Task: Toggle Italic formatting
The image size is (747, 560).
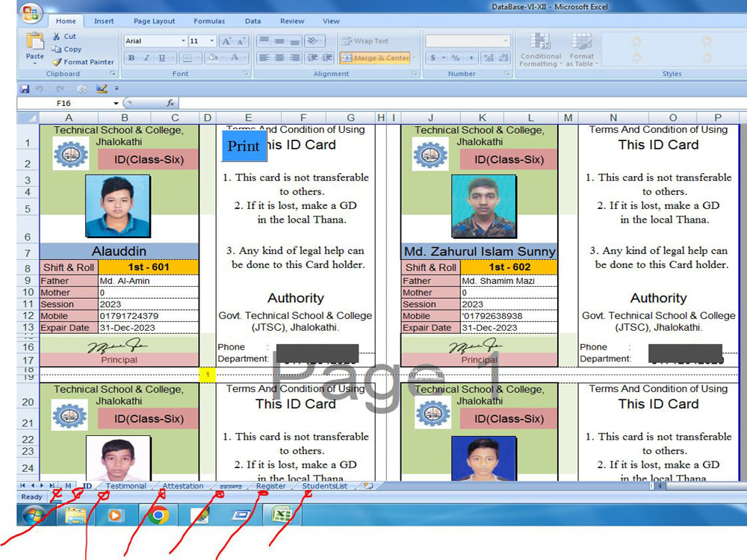Action: pos(146,58)
